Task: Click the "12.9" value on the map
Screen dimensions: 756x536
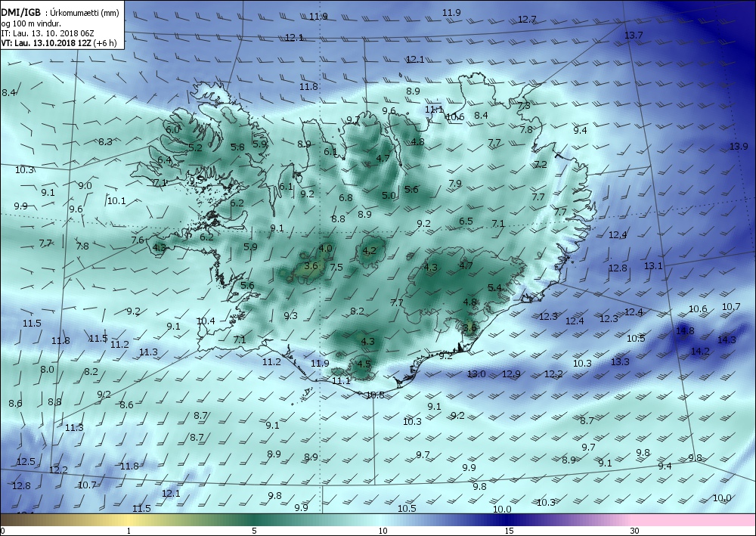Action: 511,373
